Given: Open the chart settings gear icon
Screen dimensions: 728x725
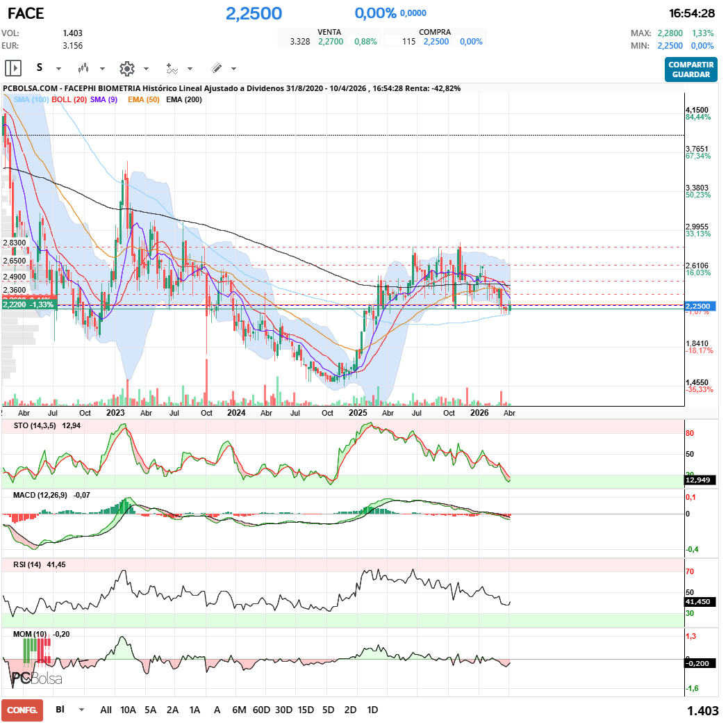Looking at the screenshot, I should click(127, 67).
